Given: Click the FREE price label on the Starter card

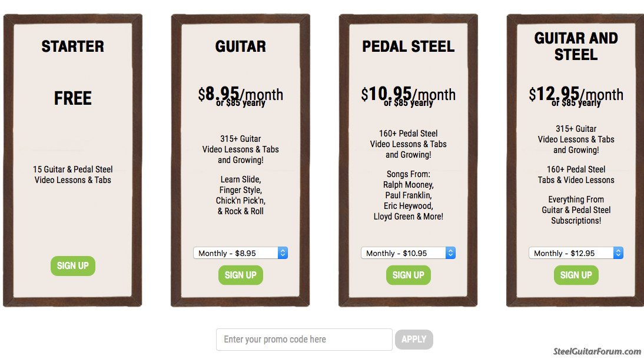Looking at the screenshot, I should [x=72, y=98].
